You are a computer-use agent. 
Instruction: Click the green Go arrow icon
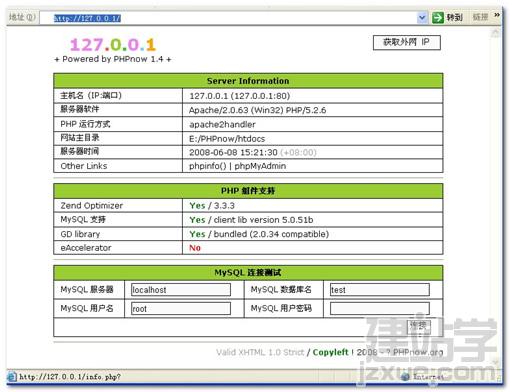point(438,17)
